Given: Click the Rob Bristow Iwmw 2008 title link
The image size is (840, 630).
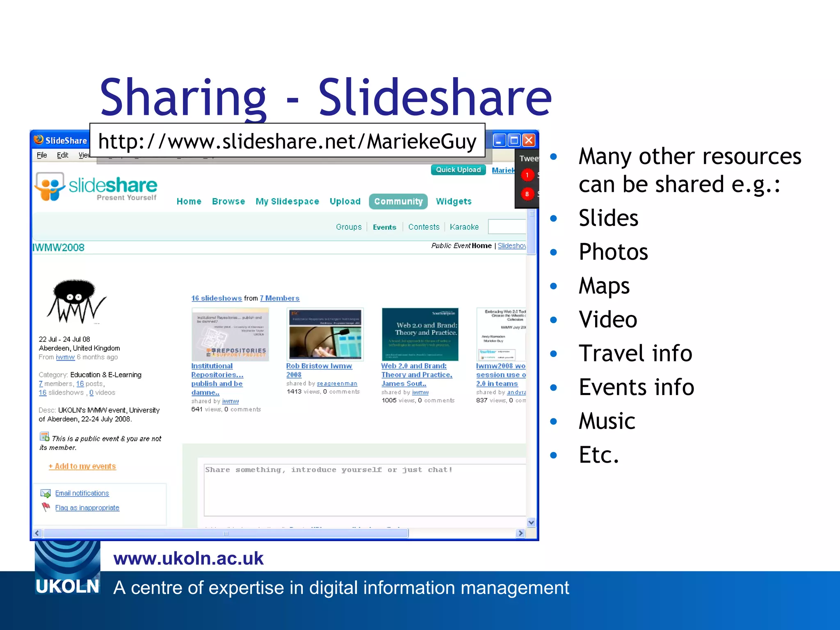Looking at the screenshot, I should (x=319, y=370).
